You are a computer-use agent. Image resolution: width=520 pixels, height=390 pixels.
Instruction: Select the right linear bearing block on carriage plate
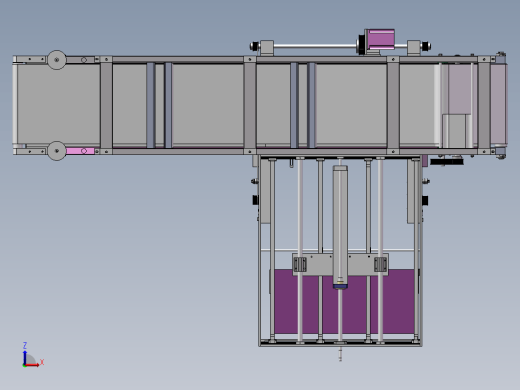380,264
